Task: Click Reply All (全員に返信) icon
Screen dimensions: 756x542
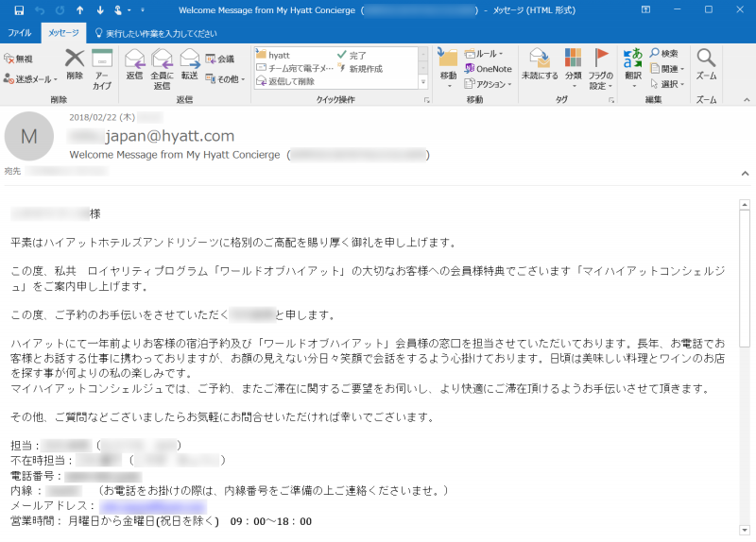Action: coord(162,66)
